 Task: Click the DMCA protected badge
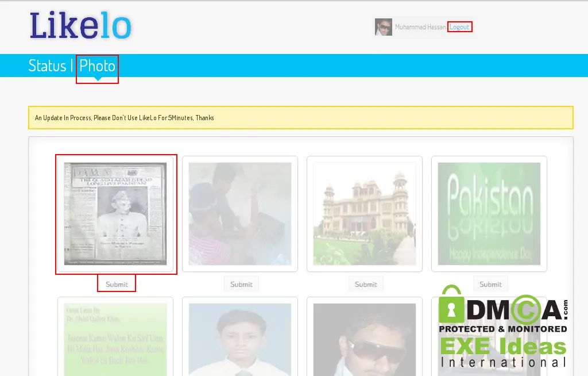point(503,309)
